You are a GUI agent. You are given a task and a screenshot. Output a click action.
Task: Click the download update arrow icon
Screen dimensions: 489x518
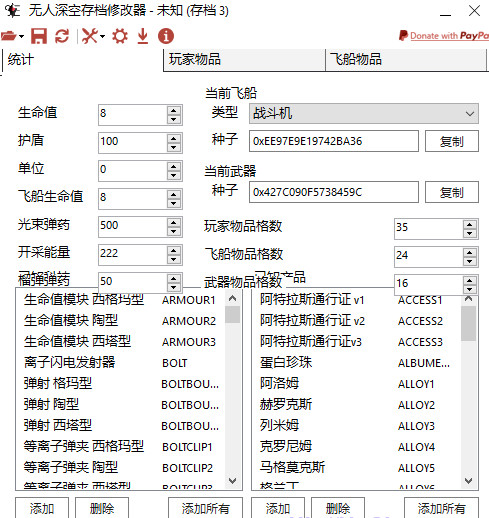click(143, 36)
